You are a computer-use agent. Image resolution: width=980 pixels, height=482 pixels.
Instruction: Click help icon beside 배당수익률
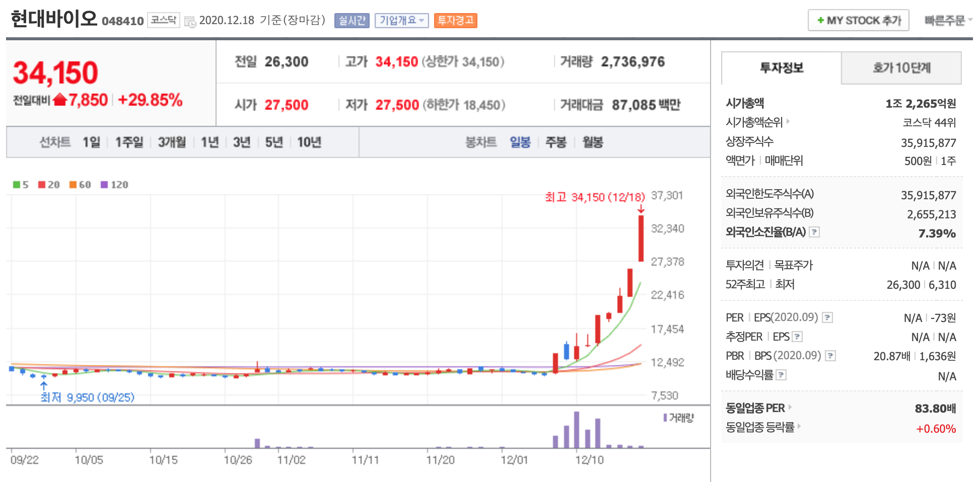[x=781, y=375]
